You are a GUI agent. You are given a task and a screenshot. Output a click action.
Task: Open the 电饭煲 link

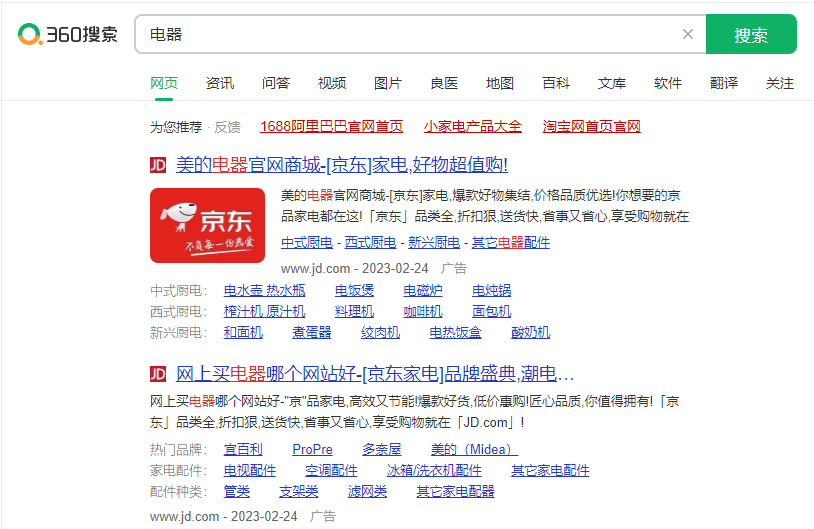pos(355,290)
